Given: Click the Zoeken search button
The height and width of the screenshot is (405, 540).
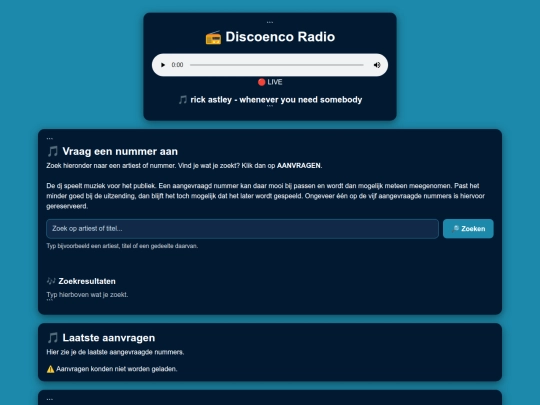Looking at the screenshot, I should (x=468, y=229).
